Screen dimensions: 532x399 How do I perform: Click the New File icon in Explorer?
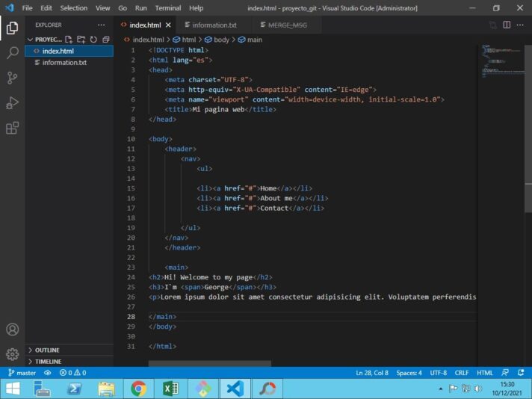(x=69, y=39)
